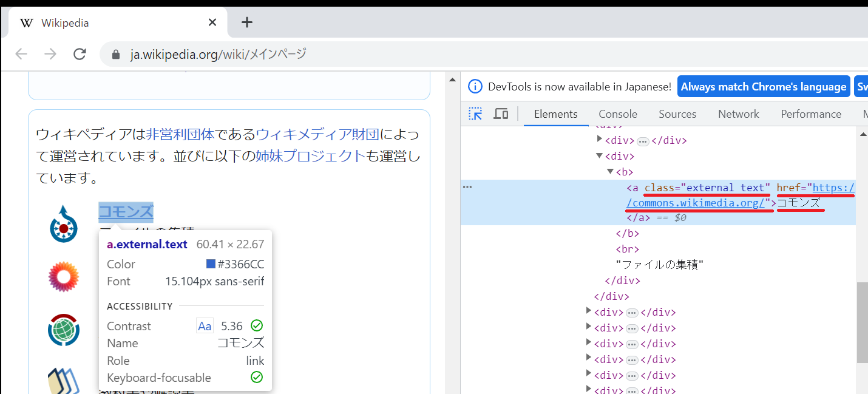Click the red-orange flower project logo

(64, 277)
